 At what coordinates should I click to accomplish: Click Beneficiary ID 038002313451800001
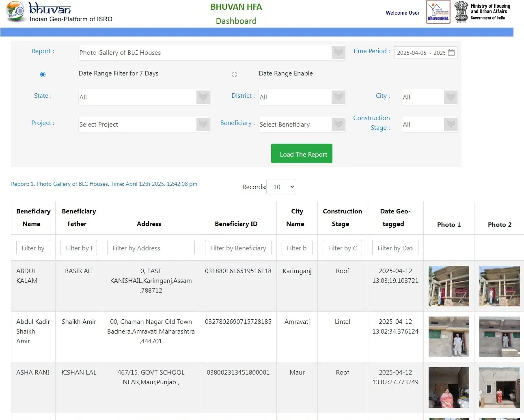click(x=238, y=373)
